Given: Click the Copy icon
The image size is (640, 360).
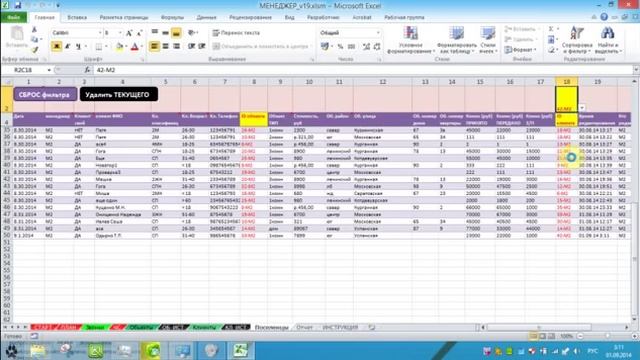Looking at the screenshot, I should (34, 40).
